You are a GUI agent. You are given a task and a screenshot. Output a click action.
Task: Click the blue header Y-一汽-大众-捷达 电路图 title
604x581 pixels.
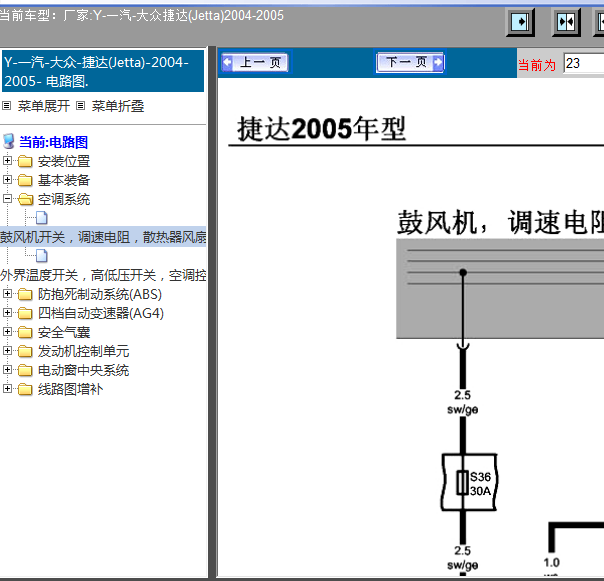(103, 71)
